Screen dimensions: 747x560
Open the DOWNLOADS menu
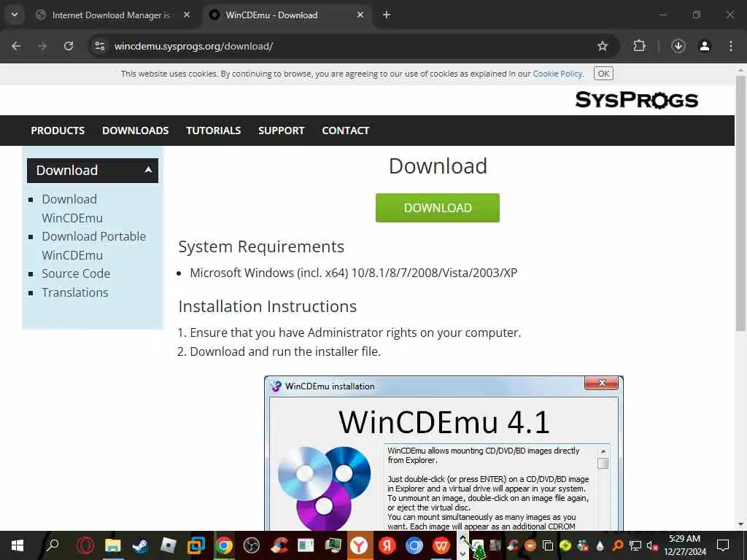point(135,131)
